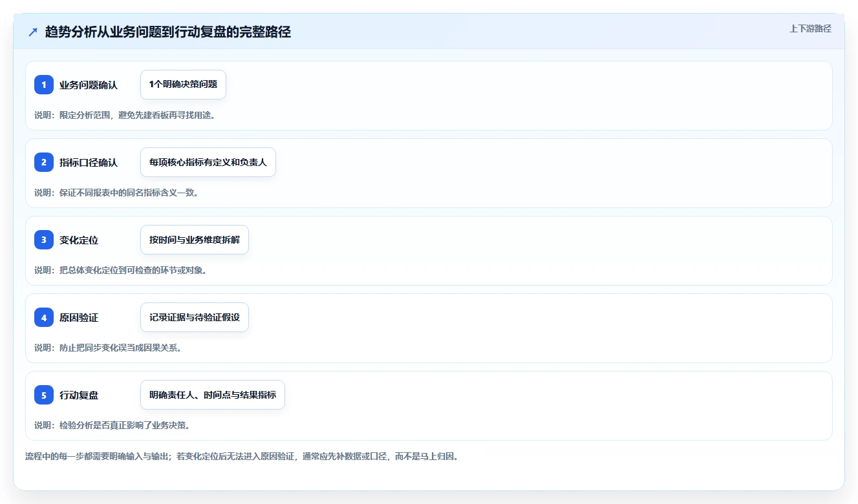The width and height of the screenshot is (858, 504).
Task: Click the step 4 number badge
Action: [x=44, y=317]
